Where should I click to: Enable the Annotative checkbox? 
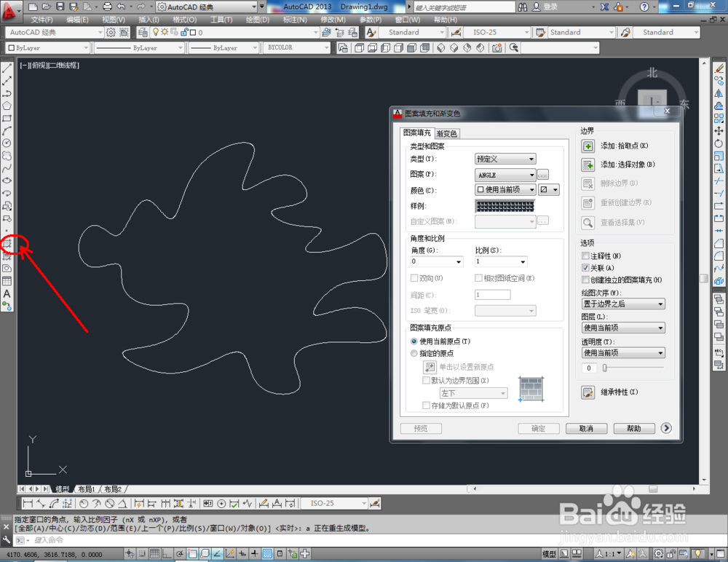coord(585,256)
